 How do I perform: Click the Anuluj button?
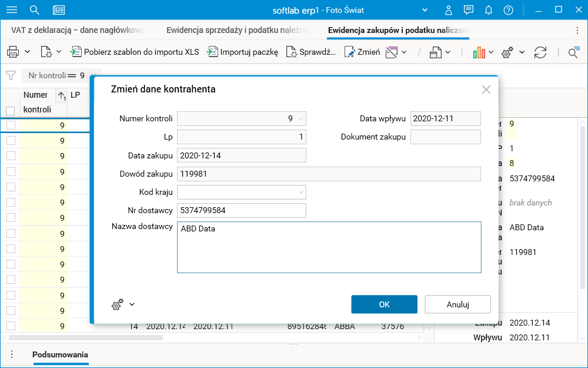pos(457,304)
